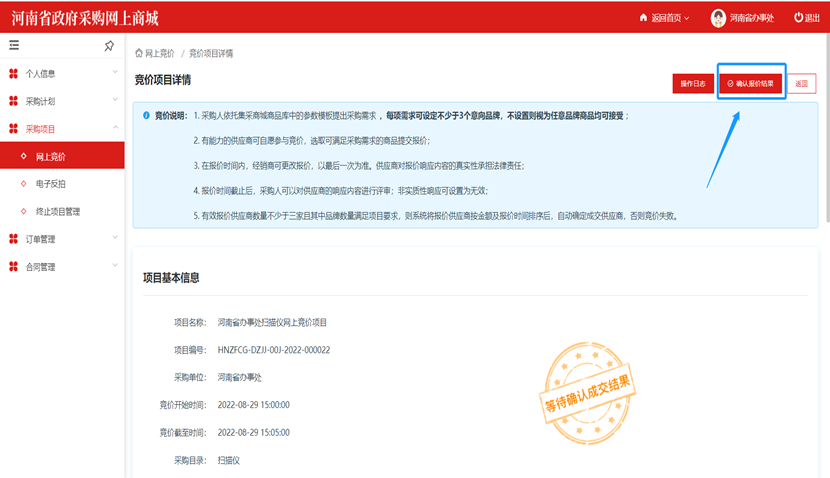The image size is (830, 478).
Task: Click the 操作日志 button
Action: point(693,84)
